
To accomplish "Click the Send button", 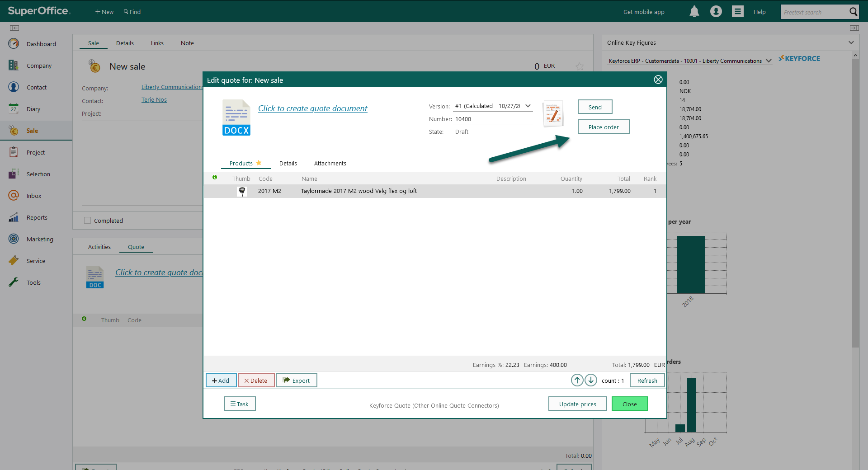I will pyautogui.click(x=595, y=107).
